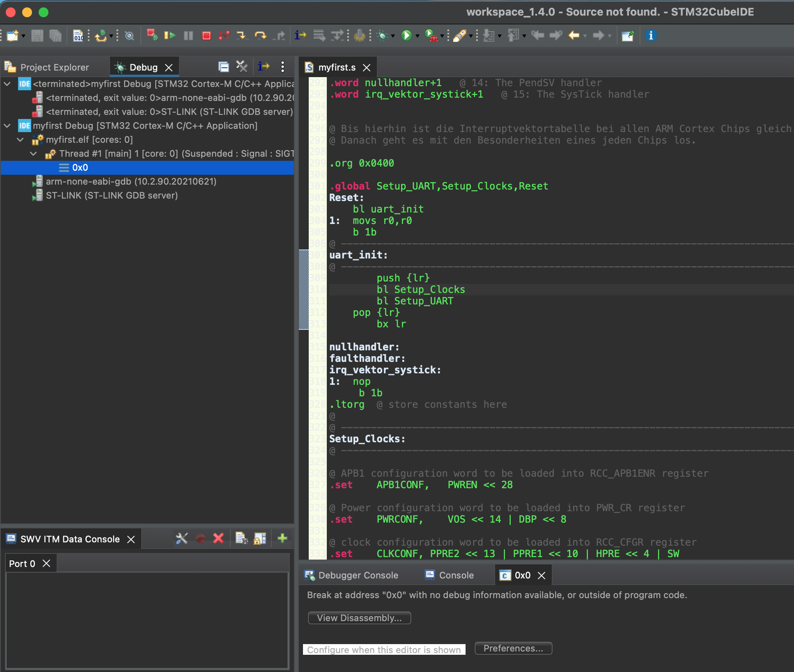
Task: Click the New file wizard icon
Action: [x=12, y=36]
